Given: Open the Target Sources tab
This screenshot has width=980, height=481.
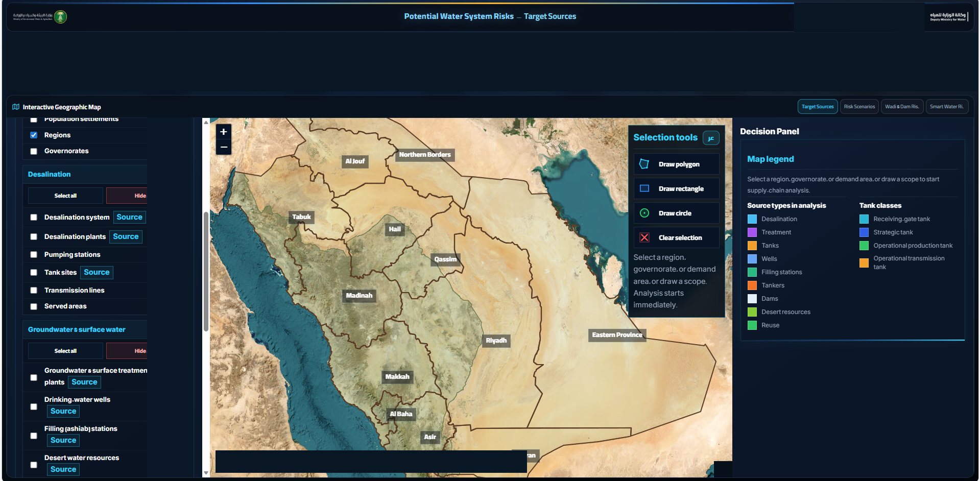Looking at the screenshot, I should tap(818, 107).
